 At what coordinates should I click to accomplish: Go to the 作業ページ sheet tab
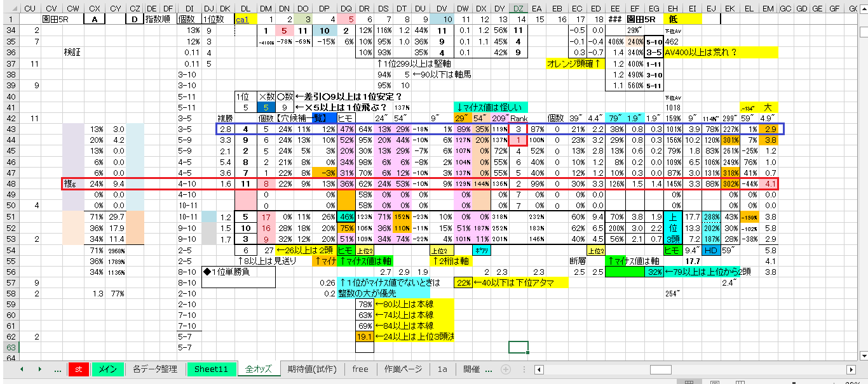tap(403, 369)
